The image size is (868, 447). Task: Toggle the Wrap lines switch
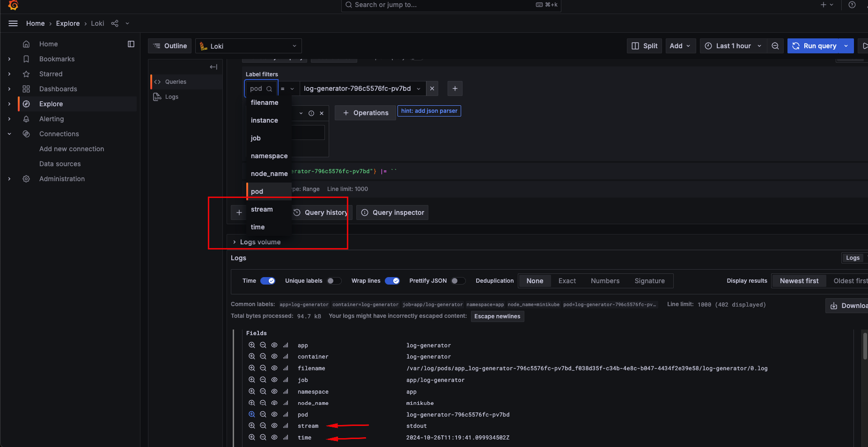pos(392,281)
